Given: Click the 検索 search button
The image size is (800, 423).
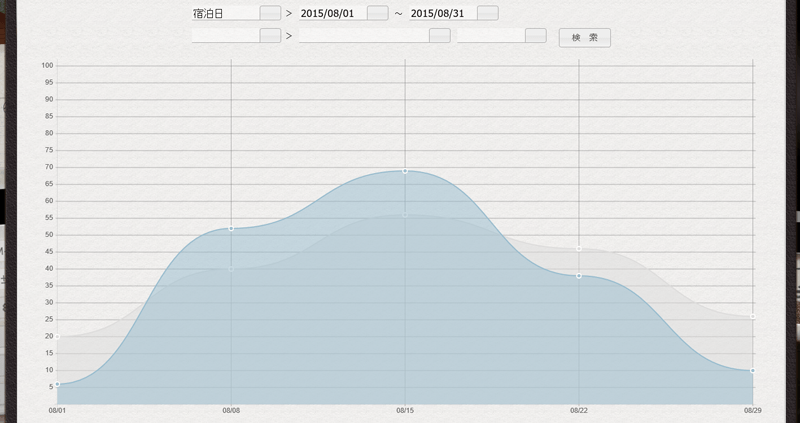Looking at the screenshot, I should coord(584,38).
